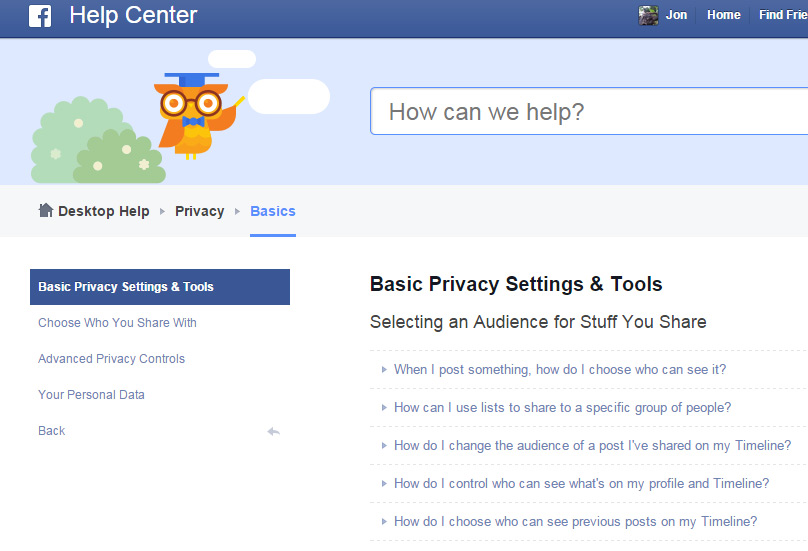808x551 pixels.
Task: Click the Desktop Help home icon
Action: [46, 210]
